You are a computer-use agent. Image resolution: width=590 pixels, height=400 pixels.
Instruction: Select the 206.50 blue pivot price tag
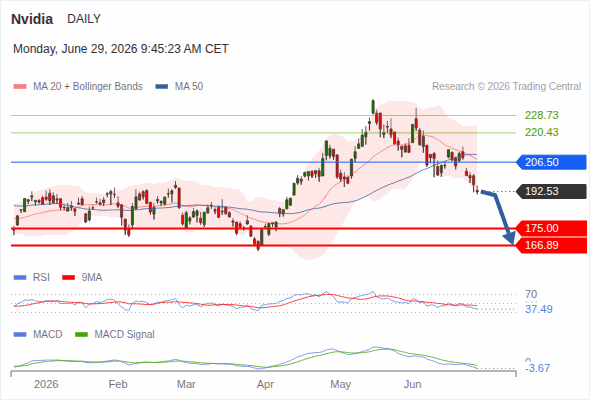coord(551,162)
